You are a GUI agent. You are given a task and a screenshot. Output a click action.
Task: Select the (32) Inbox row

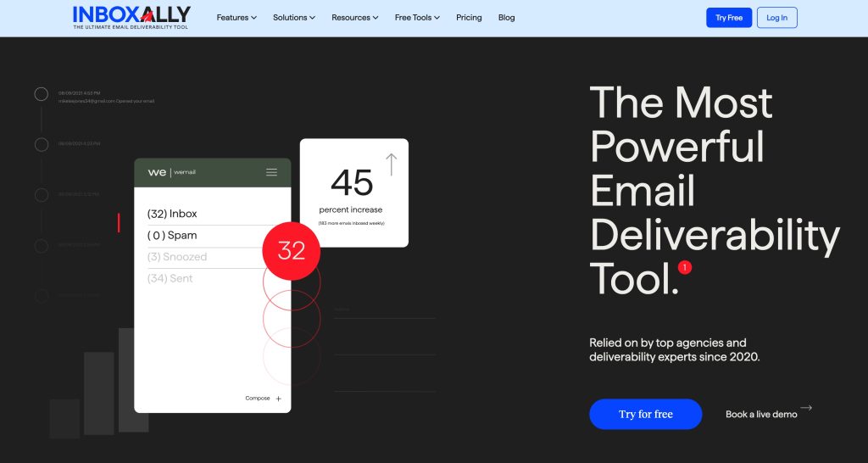click(x=172, y=214)
